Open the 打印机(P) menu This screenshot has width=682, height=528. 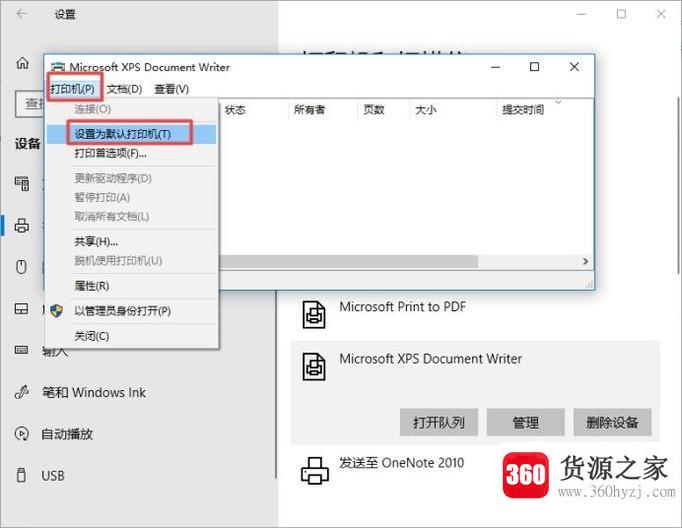pyautogui.click(x=73, y=89)
